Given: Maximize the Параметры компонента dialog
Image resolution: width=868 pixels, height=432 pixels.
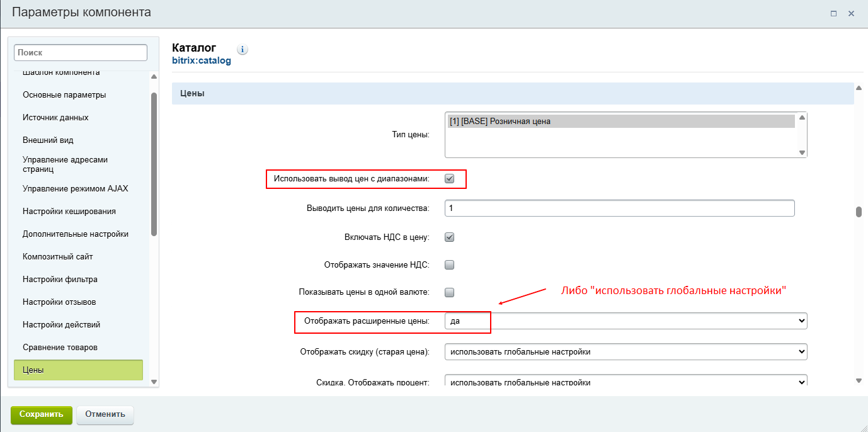Looking at the screenshot, I should (833, 13).
